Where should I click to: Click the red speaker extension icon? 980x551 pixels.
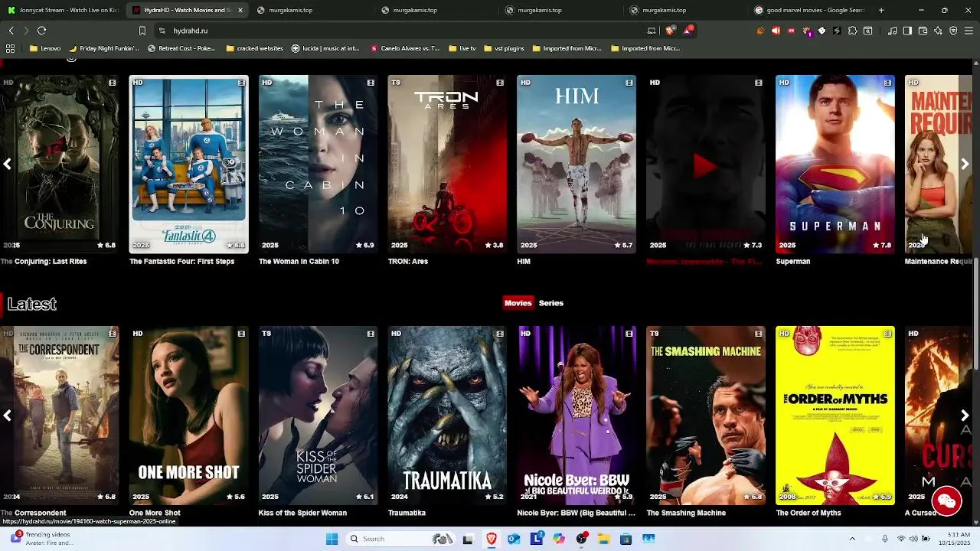776,31
